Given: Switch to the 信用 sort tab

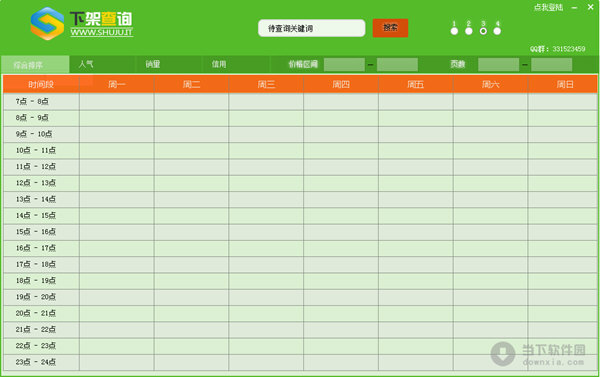Looking at the screenshot, I should tap(235, 64).
